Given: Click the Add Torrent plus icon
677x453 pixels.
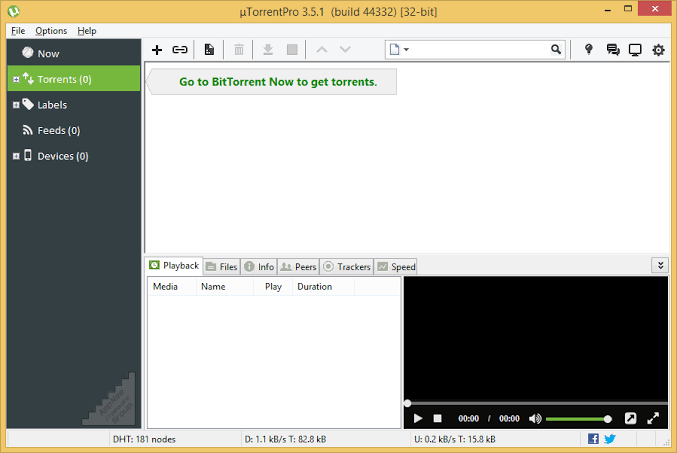Looking at the screenshot, I should pos(157,50).
